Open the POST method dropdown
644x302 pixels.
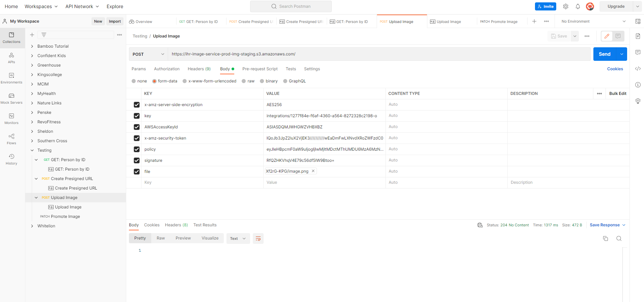(149, 54)
